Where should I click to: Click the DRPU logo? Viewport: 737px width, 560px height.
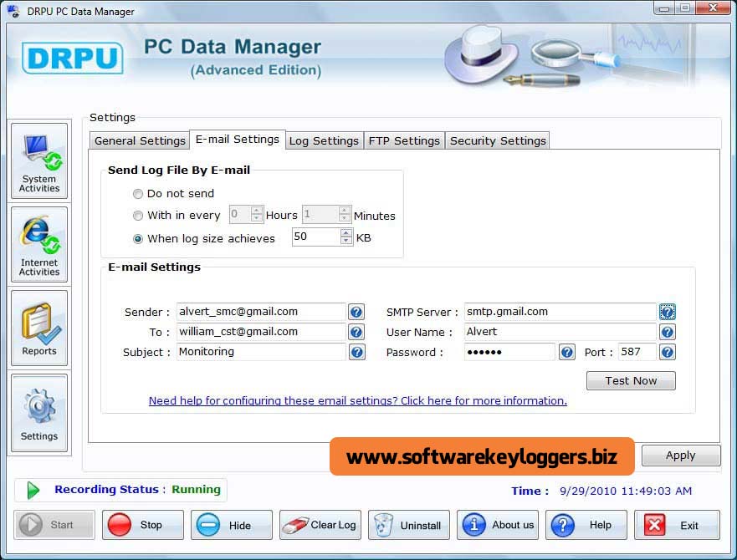73,59
